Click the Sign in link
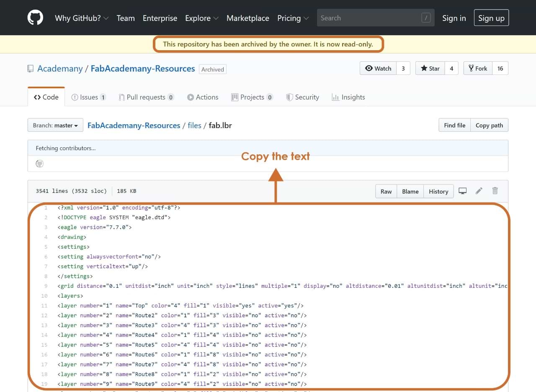Image resolution: width=536 pixels, height=392 pixels. pyautogui.click(x=454, y=18)
